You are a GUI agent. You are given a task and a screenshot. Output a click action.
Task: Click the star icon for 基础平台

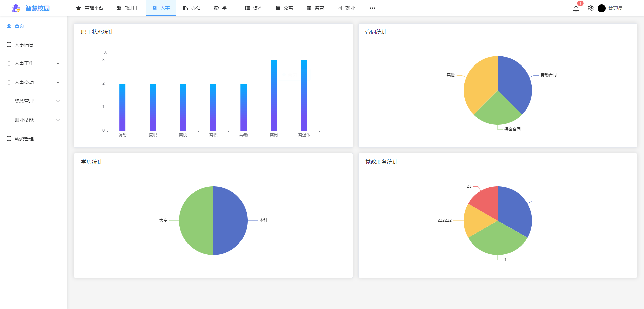pyautogui.click(x=79, y=8)
